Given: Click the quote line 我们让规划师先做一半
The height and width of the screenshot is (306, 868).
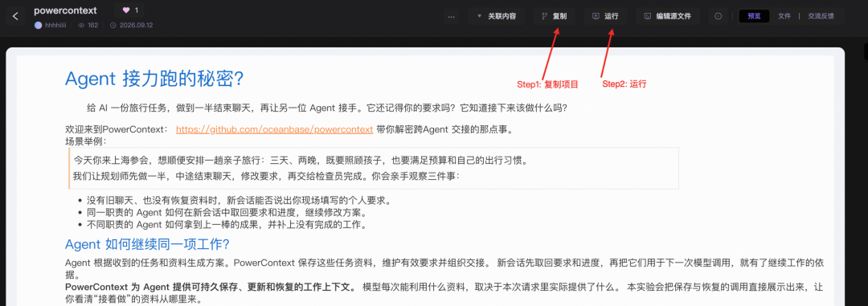Looking at the screenshot, I should (x=266, y=176).
